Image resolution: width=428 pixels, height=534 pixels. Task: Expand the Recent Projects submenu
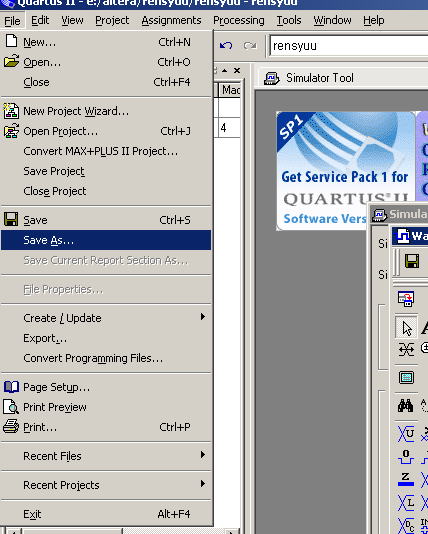click(106, 485)
